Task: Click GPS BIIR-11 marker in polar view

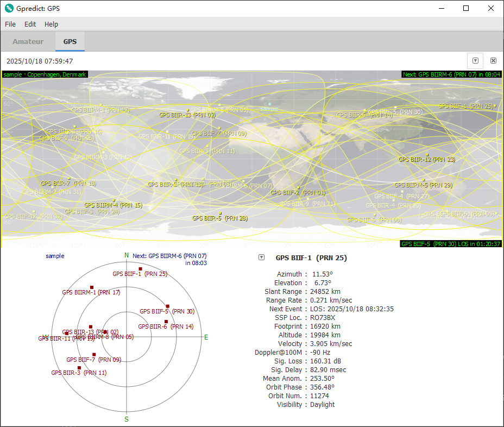Action: click(67, 334)
